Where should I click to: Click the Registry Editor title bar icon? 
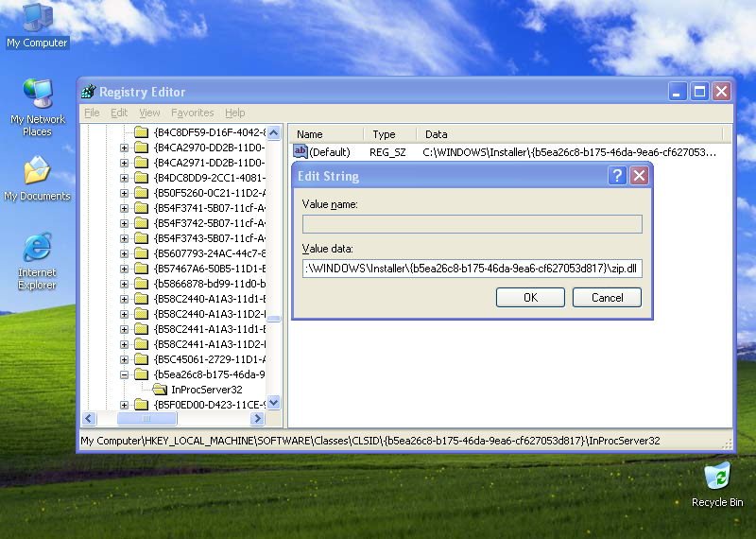pyautogui.click(x=89, y=92)
